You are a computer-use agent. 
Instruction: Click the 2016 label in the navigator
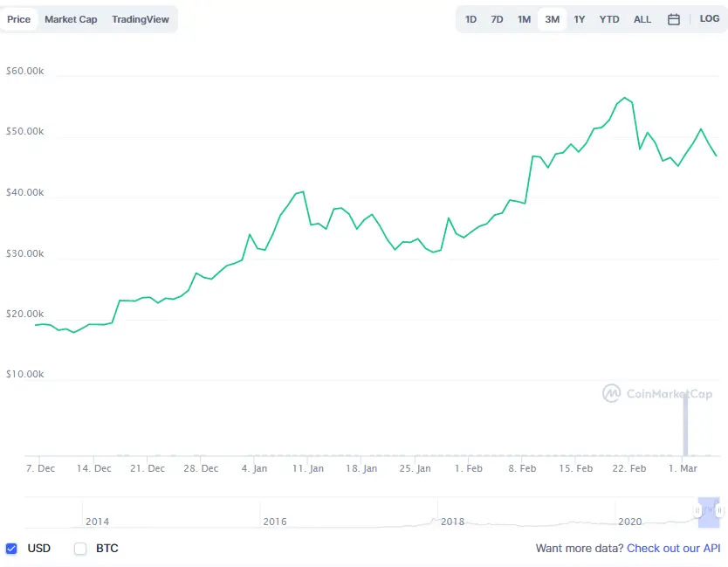coord(275,522)
